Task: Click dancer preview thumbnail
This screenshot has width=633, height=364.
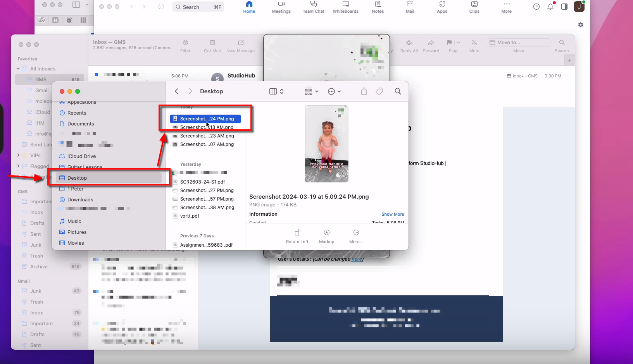Action: 327,144
